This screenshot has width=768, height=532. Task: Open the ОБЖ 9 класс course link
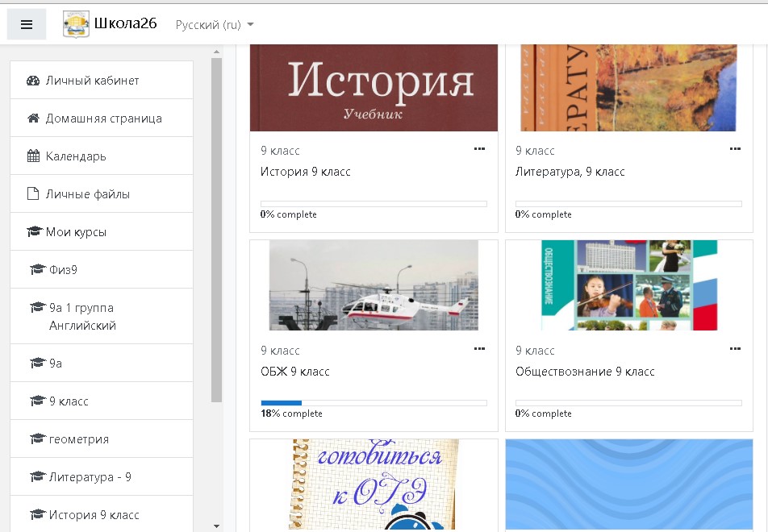[294, 372]
